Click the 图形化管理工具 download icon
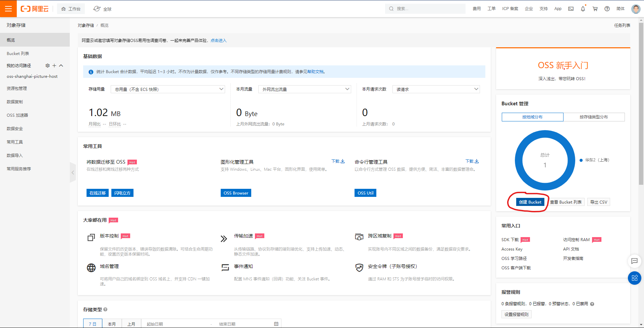 pyautogui.click(x=342, y=161)
